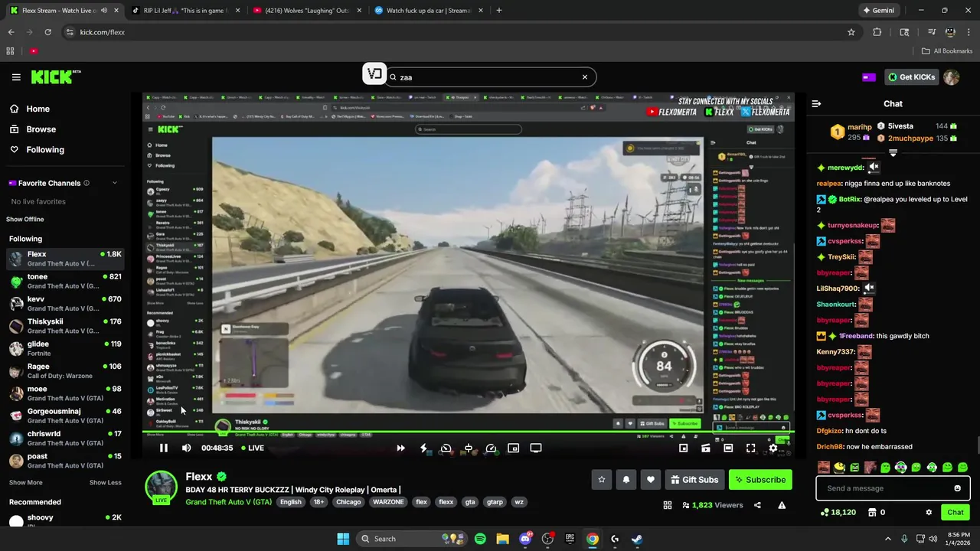This screenshot has width=980, height=551.
Task: Open Gorgeousminaj's channel in sidebar
Action: pos(64,416)
